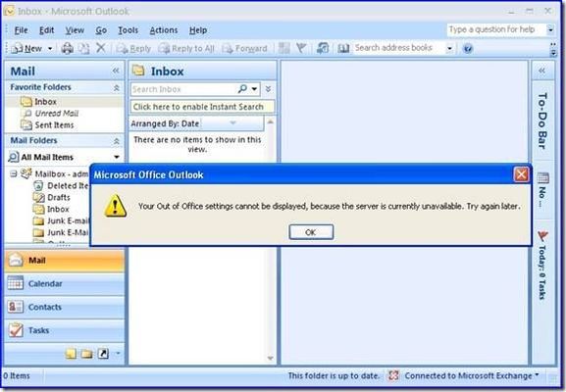Click Connected to Microsoft Exchange status
The height and width of the screenshot is (392, 566).
click(472, 375)
